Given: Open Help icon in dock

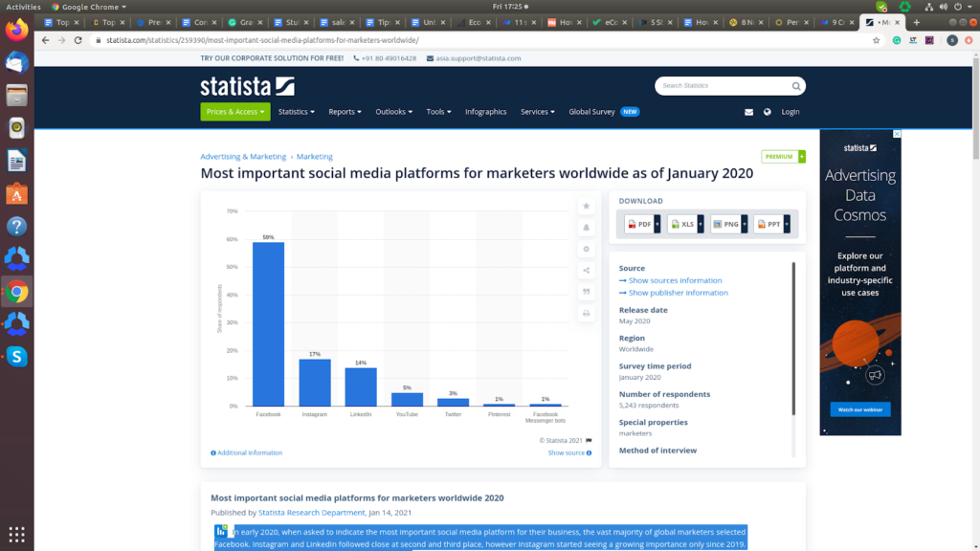Looking at the screenshot, I should click(x=17, y=226).
